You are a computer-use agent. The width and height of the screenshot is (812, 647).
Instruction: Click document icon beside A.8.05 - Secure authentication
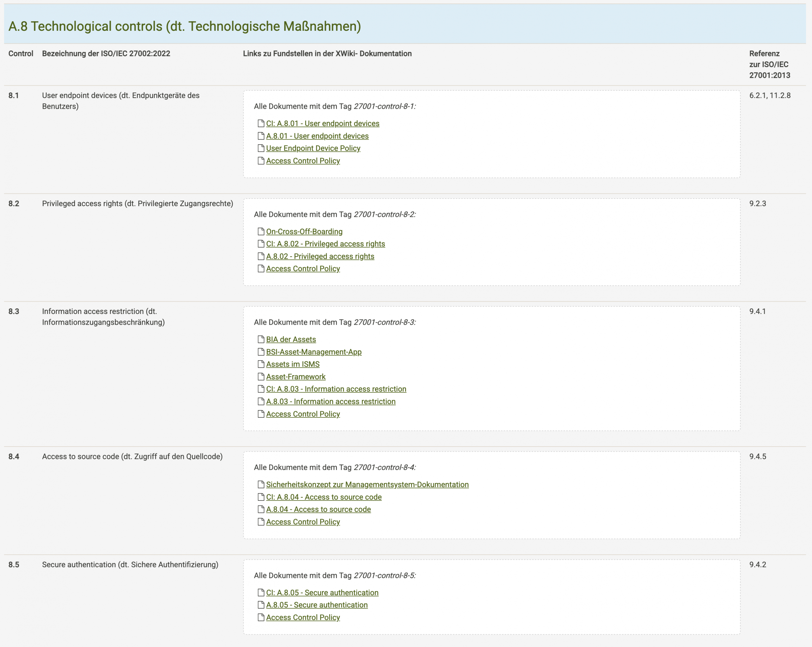click(x=261, y=605)
